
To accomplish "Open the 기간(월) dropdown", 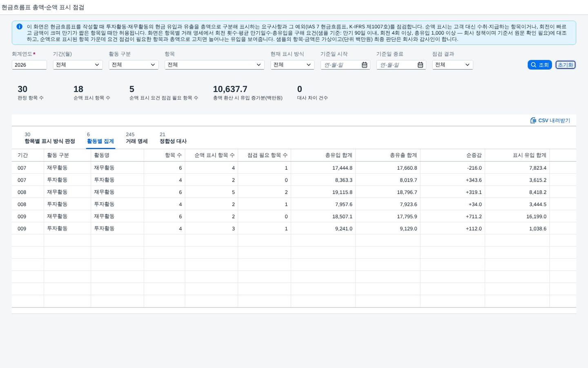I will (x=78, y=65).
